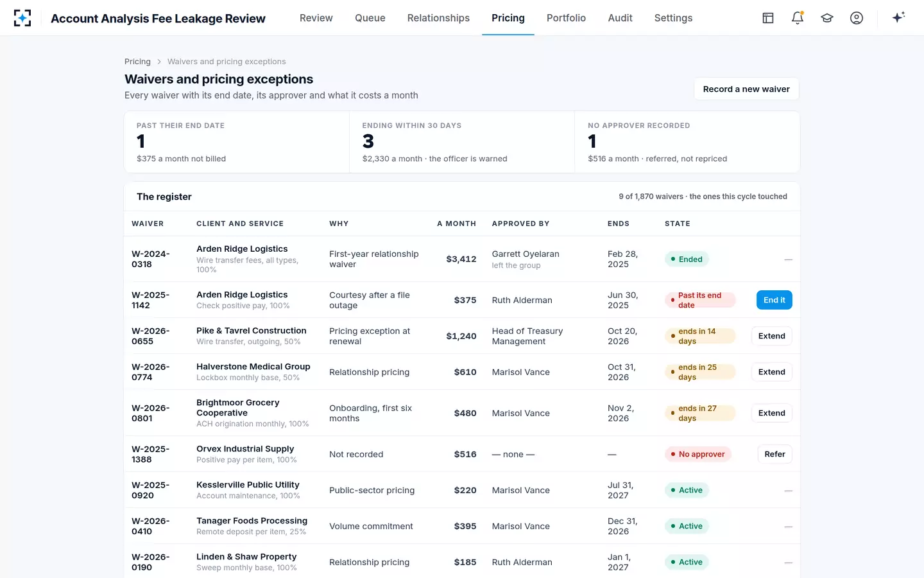
Task: Click the A MONTH column header
Action: tap(456, 223)
